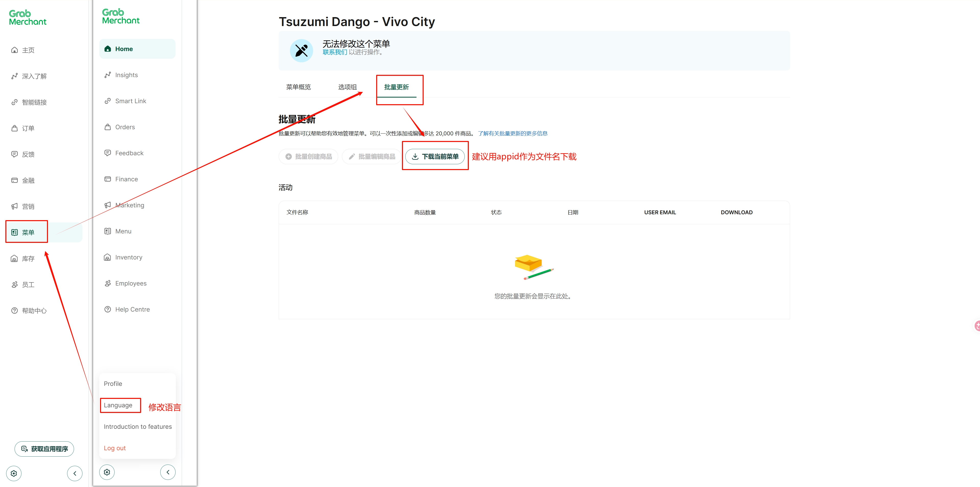980x487 pixels.
Task: Collapse the English sidebar with the chevron
Action: click(168, 472)
